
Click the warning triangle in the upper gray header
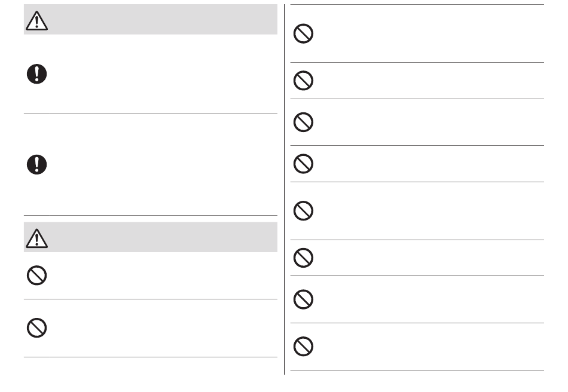pos(36,21)
